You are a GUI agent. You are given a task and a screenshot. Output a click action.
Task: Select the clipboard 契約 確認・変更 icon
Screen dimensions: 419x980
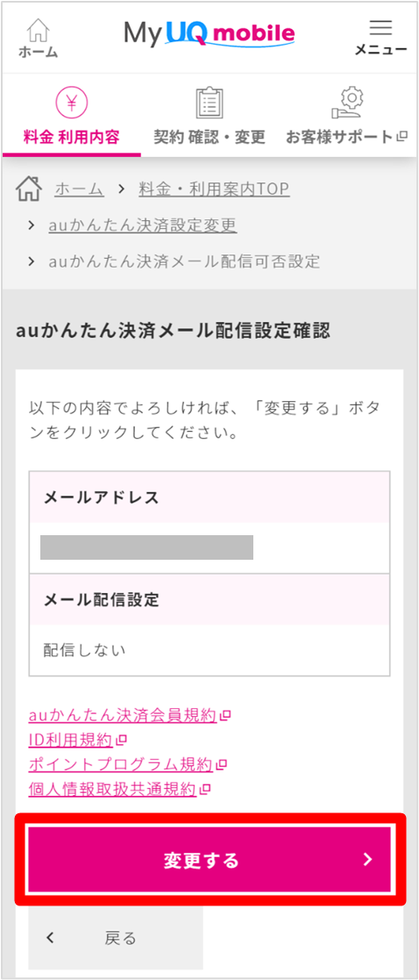[209, 104]
